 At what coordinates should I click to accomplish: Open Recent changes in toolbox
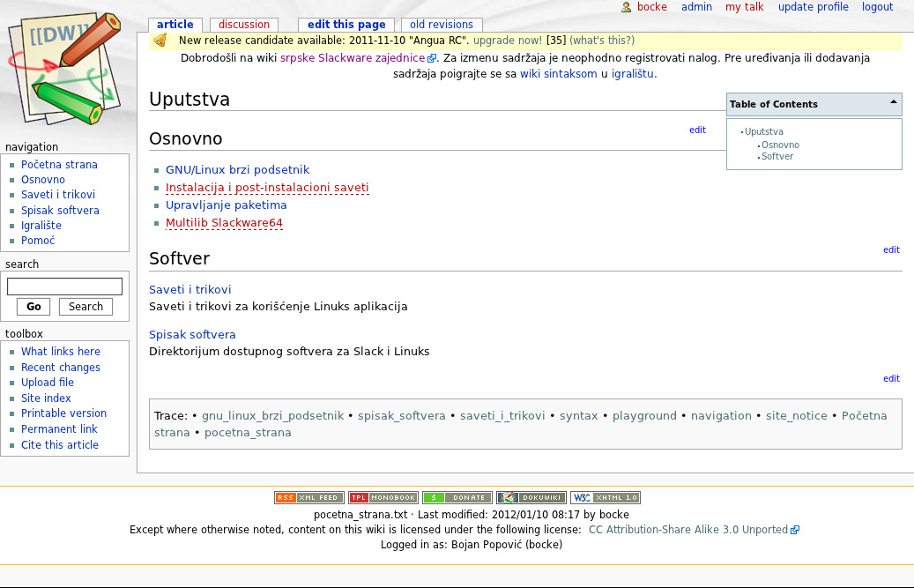(61, 368)
